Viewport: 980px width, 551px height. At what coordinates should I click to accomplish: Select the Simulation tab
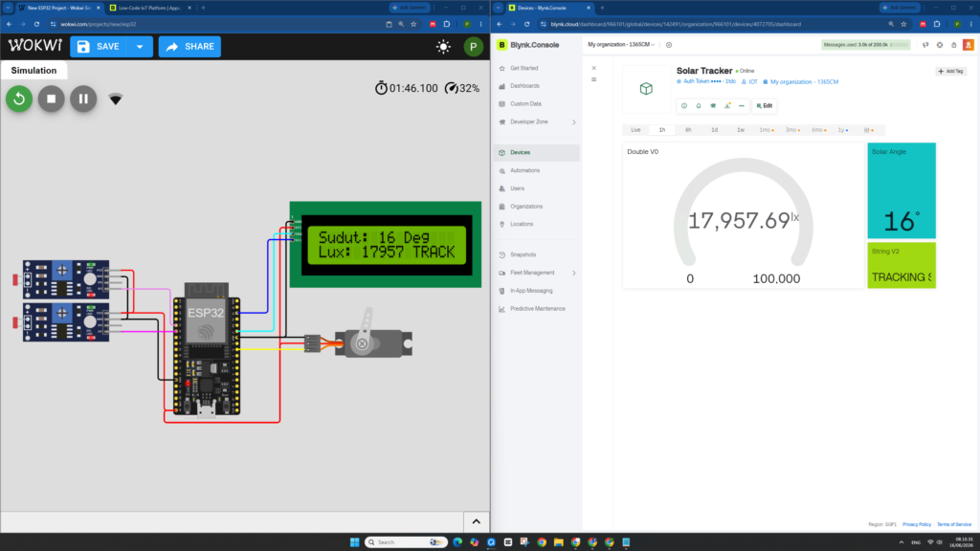click(x=33, y=71)
